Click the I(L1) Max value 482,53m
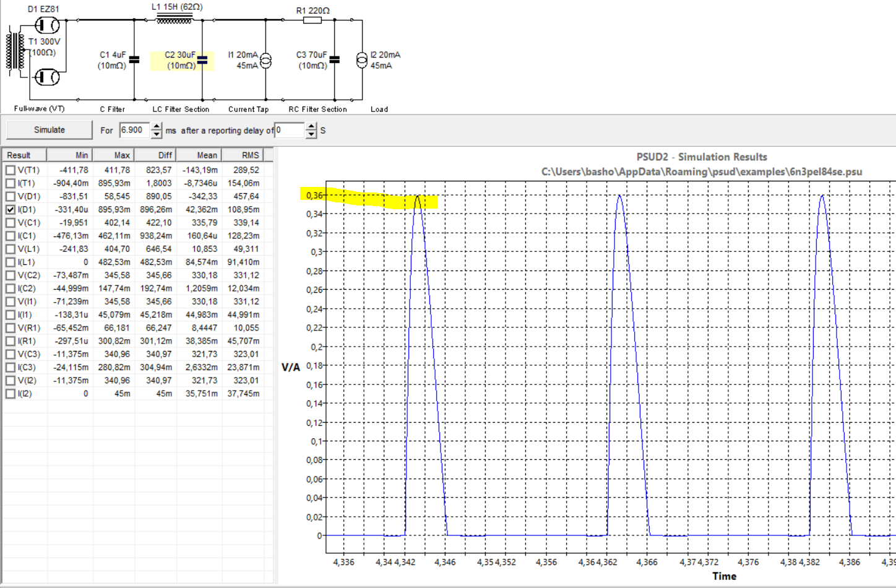Screen dimensions: 896x588 114,262
